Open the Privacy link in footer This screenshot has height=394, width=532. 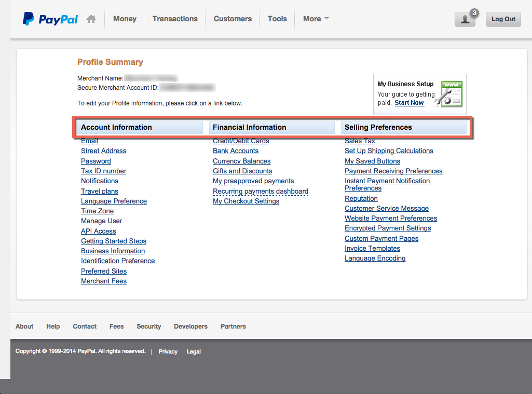click(168, 351)
